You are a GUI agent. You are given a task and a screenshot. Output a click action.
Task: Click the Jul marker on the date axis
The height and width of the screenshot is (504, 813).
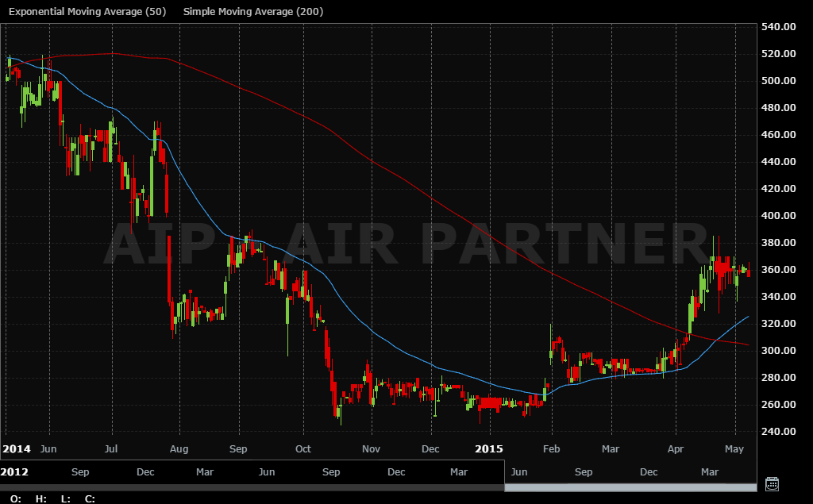(x=111, y=448)
